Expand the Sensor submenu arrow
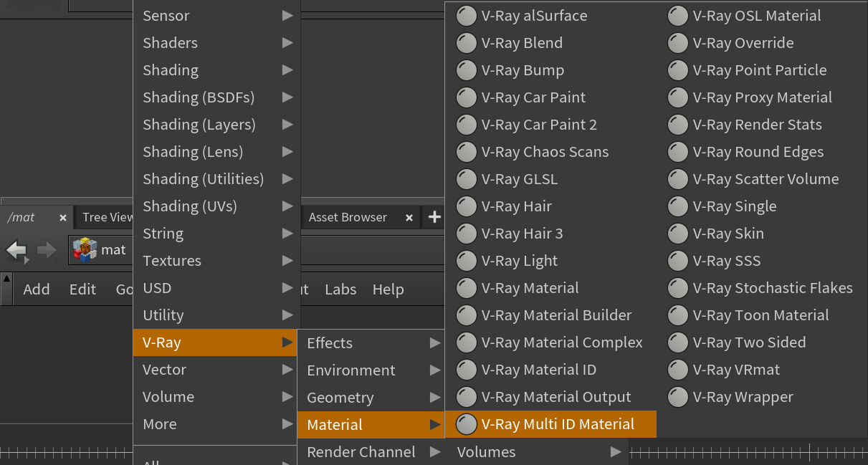Viewport: 868px width, 465px height. (x=287, y=16)
